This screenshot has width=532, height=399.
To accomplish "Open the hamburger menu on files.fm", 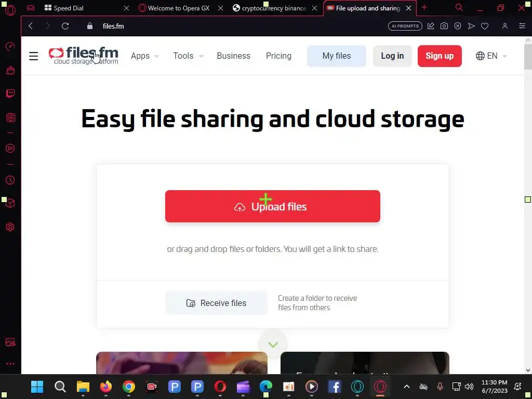I will pos(34,56).
